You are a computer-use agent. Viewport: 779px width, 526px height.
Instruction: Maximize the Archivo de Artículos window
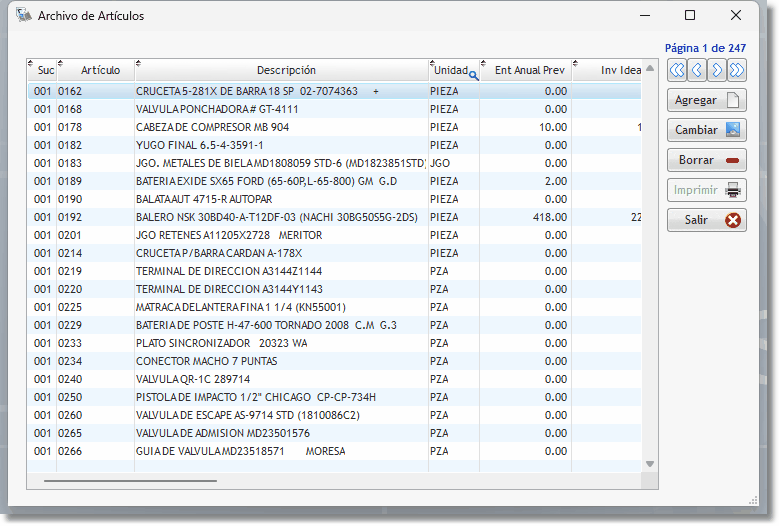690,15
